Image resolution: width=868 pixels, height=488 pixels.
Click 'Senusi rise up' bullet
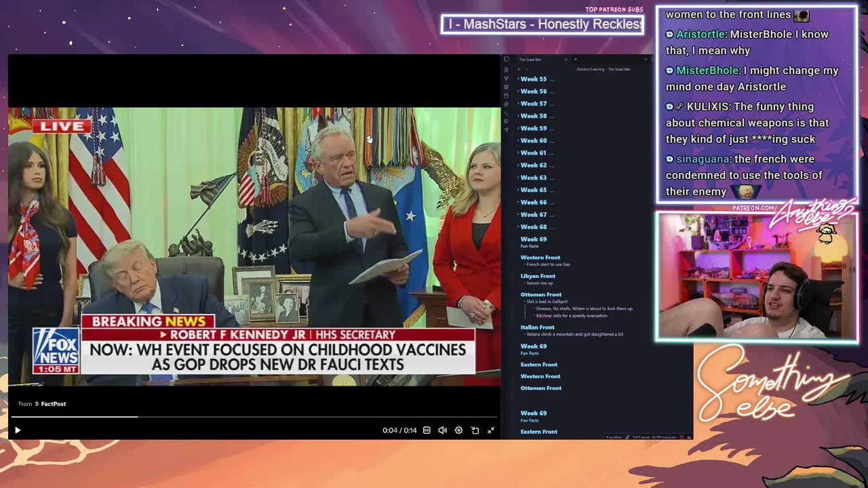[540, 283]
